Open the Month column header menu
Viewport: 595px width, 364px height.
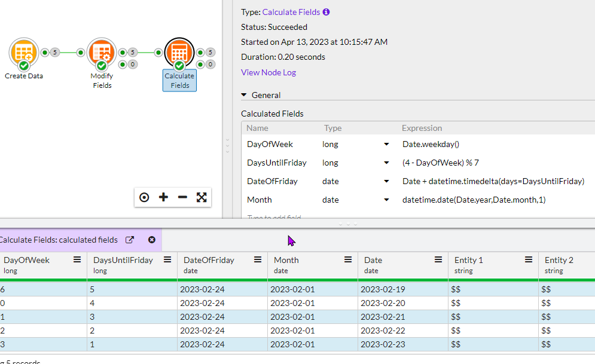348,260
